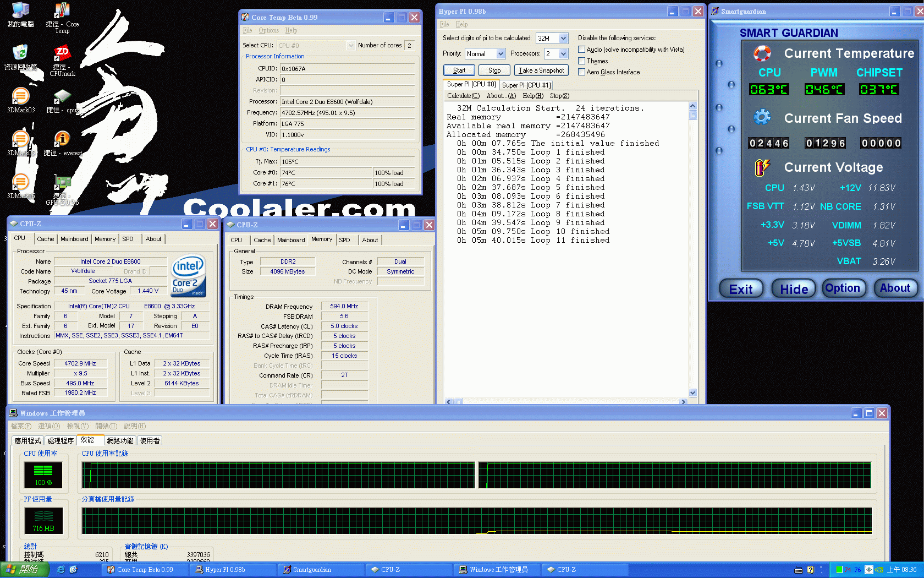Click the CPUID value field in Core Temp
This screenshot has width=924, height=578.
tap(348, 69)
